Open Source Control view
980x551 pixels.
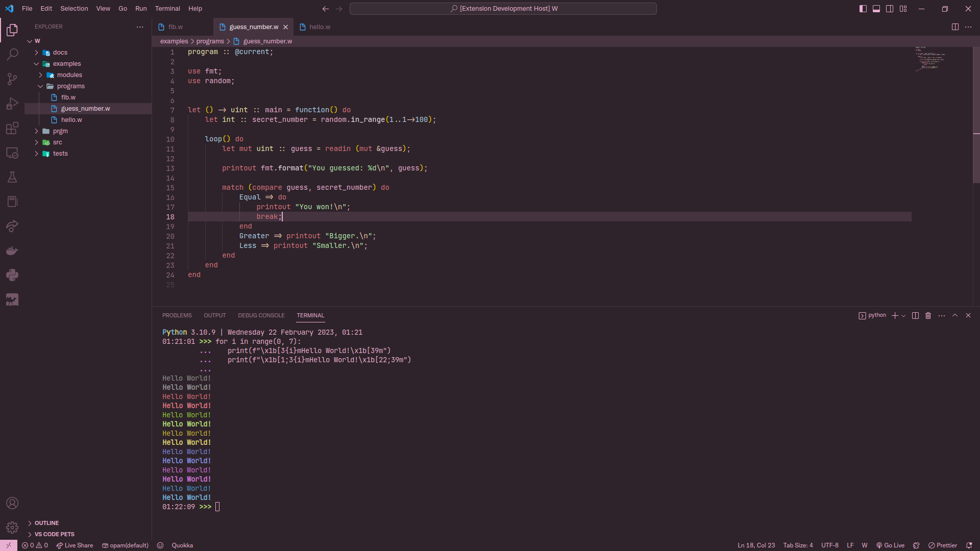click(12, 79)
